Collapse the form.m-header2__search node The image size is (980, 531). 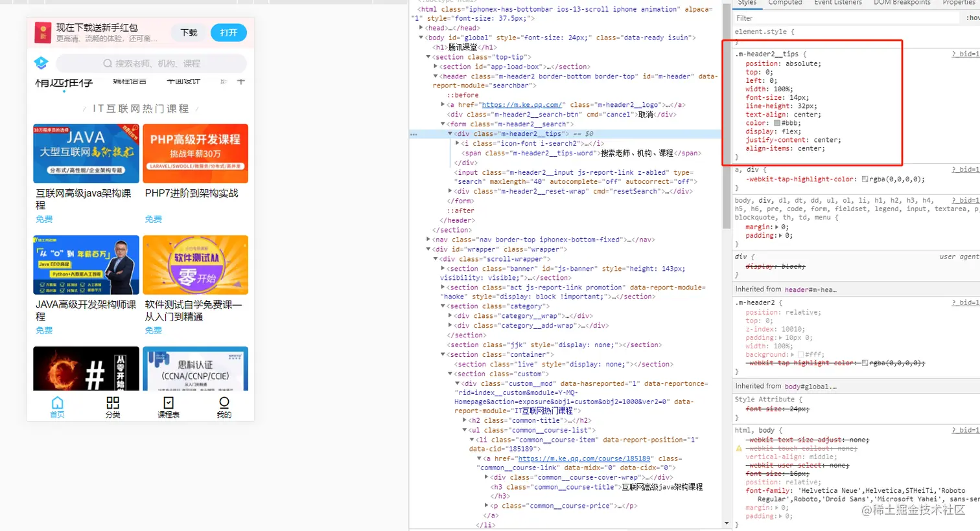tap(443, 124)
